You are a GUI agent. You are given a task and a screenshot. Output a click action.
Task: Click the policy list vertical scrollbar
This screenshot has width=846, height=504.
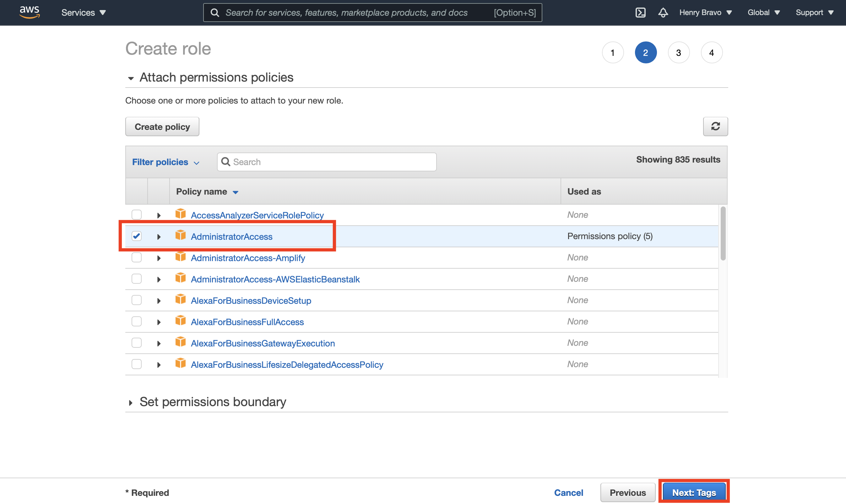[723, 233]
